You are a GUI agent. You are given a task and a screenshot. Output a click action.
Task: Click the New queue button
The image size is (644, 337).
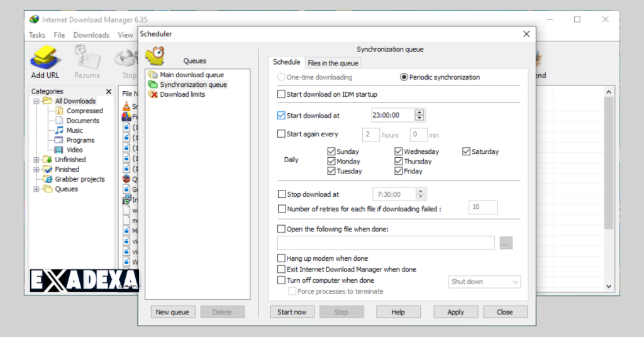(172, 312)
